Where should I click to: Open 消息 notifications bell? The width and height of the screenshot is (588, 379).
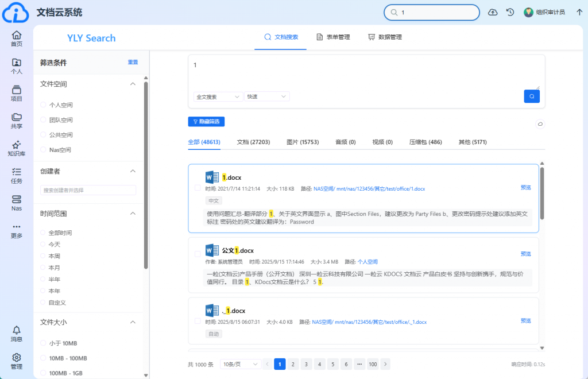pyautogui.click(x=16, y=333)
